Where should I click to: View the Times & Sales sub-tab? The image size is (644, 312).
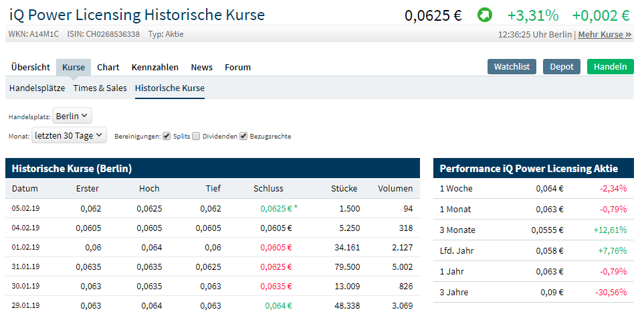pos(100,88)
